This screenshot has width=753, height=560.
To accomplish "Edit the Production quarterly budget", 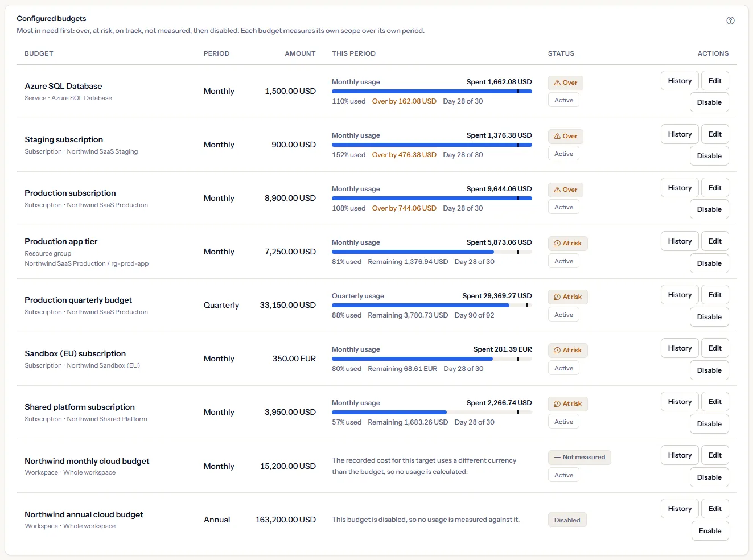I will click(715, 295).
